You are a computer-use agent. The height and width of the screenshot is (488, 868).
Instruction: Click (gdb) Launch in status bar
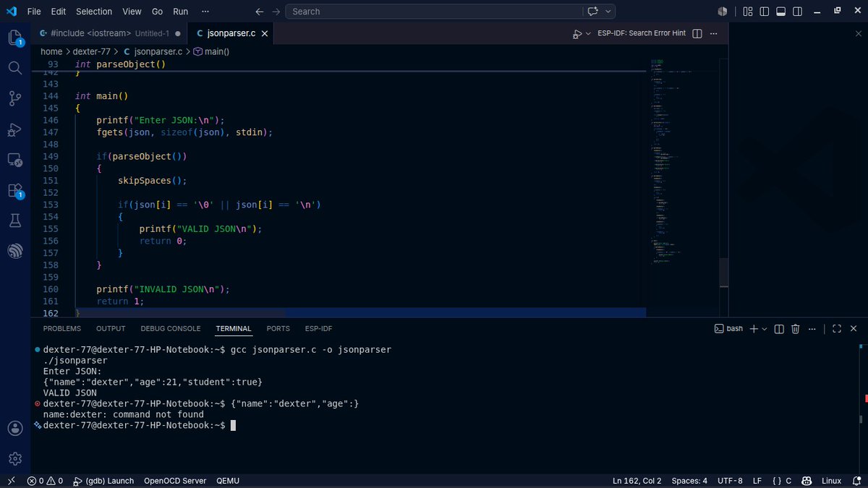(102, 481)
